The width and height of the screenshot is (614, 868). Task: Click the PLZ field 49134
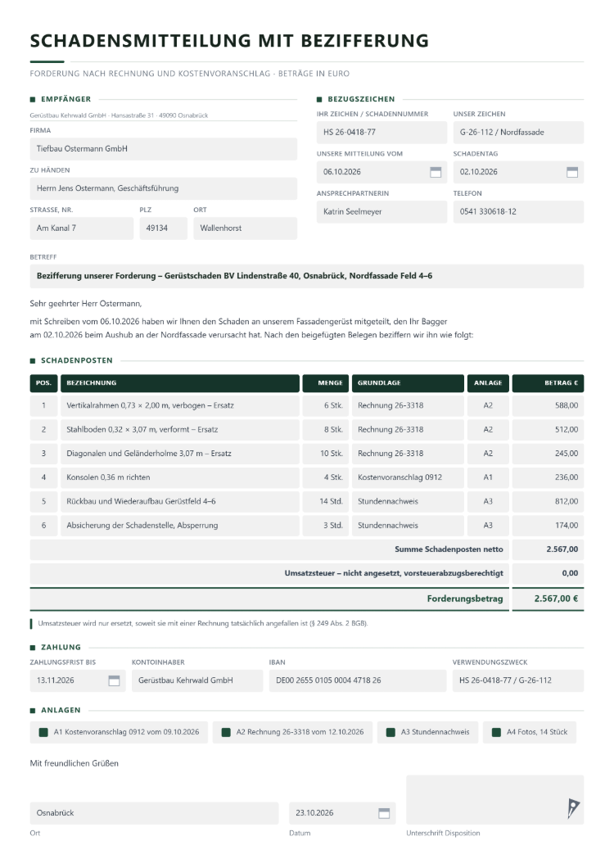[164, 228]
